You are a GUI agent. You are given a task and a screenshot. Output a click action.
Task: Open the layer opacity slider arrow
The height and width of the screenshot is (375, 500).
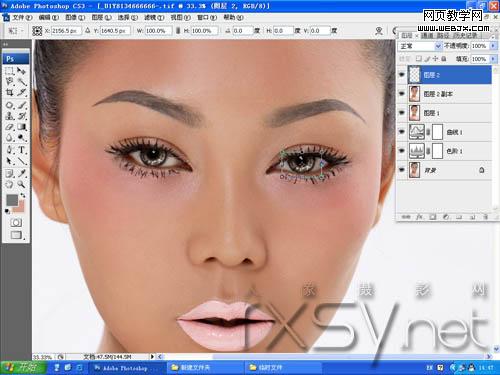click(493, 46)
